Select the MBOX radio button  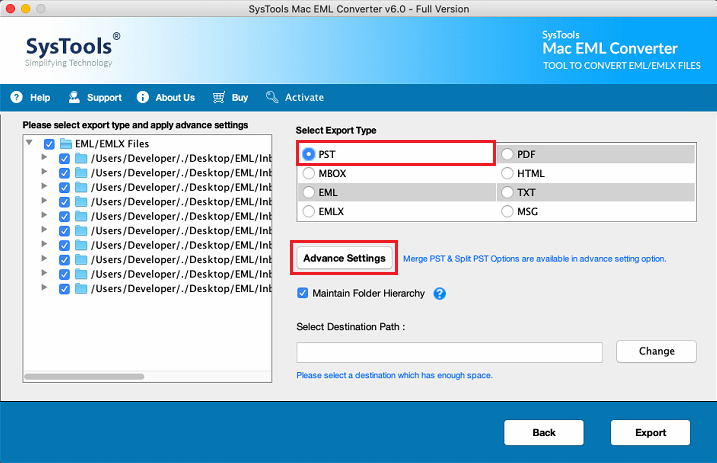[309, 173]
